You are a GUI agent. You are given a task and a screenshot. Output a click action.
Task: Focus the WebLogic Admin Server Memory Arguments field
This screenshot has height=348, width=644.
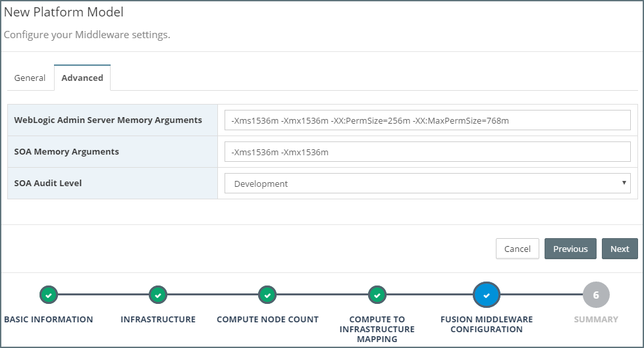(x=427, y=120)
